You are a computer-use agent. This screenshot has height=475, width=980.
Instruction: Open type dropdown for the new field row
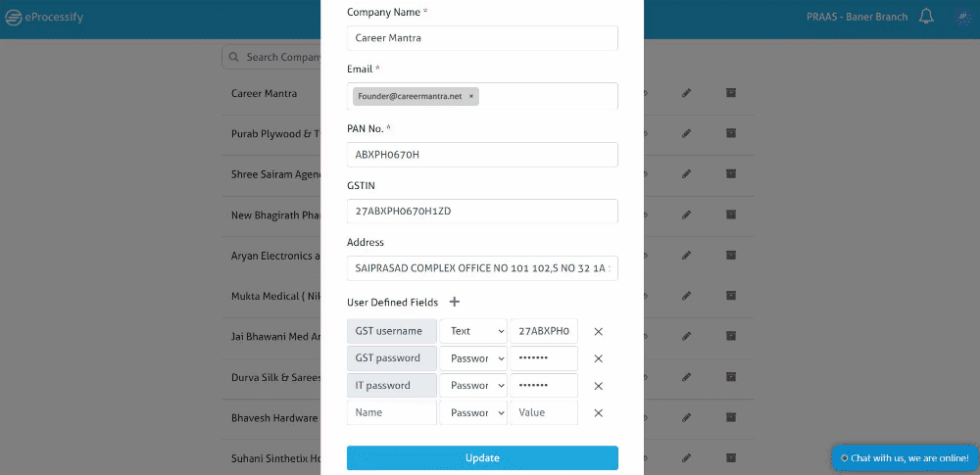click(x=473, y=413)
